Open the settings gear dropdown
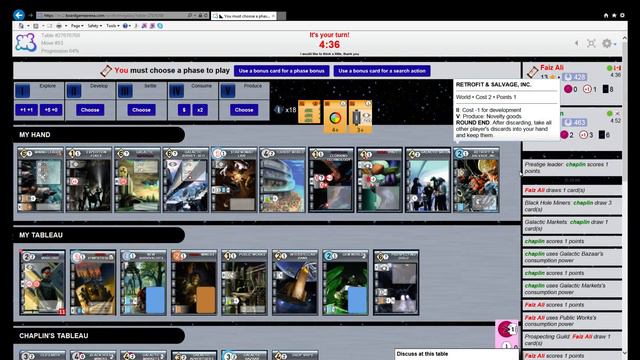Screen dimensions: 640x360 [609, 43]
